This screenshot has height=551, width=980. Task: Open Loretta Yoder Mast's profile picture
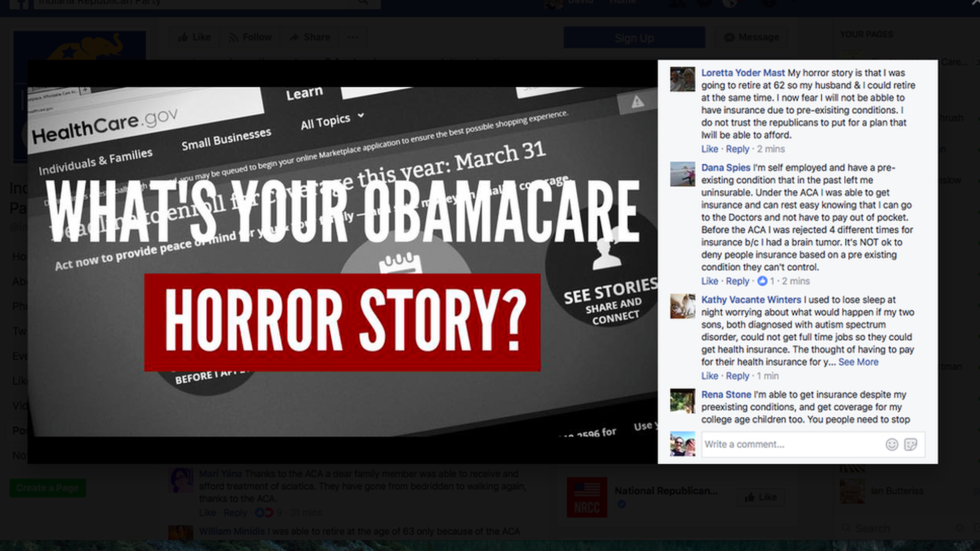click(682, 79)
